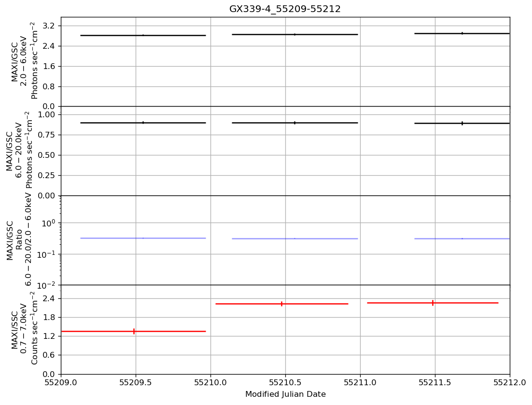The height and width of the screenshot is (405, 532).
Task: Click the 0.8 tick in the top panel
Action: (50, 86)
